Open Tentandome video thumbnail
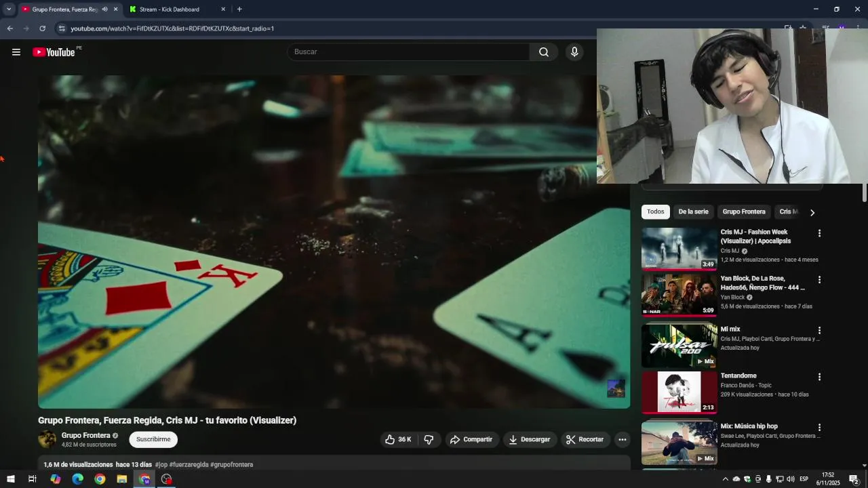 click(679, 392)
